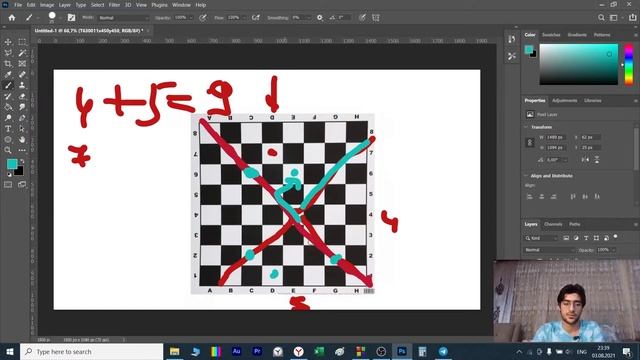Open the Smoothing value dropdown
The image size is (640, 360).
[x=308, y=18]
